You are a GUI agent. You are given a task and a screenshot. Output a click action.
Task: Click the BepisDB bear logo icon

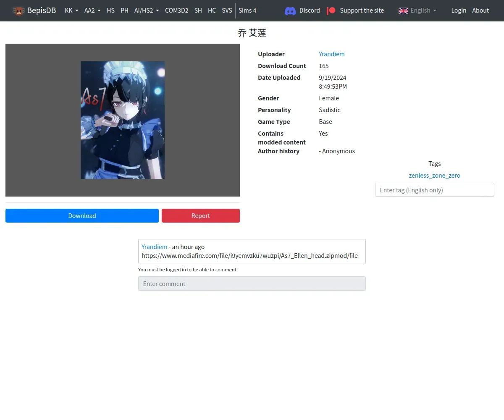coord(18,10)
